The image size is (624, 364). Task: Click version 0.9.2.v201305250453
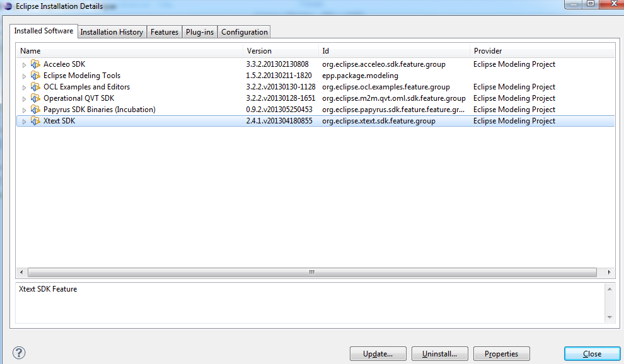279,110
